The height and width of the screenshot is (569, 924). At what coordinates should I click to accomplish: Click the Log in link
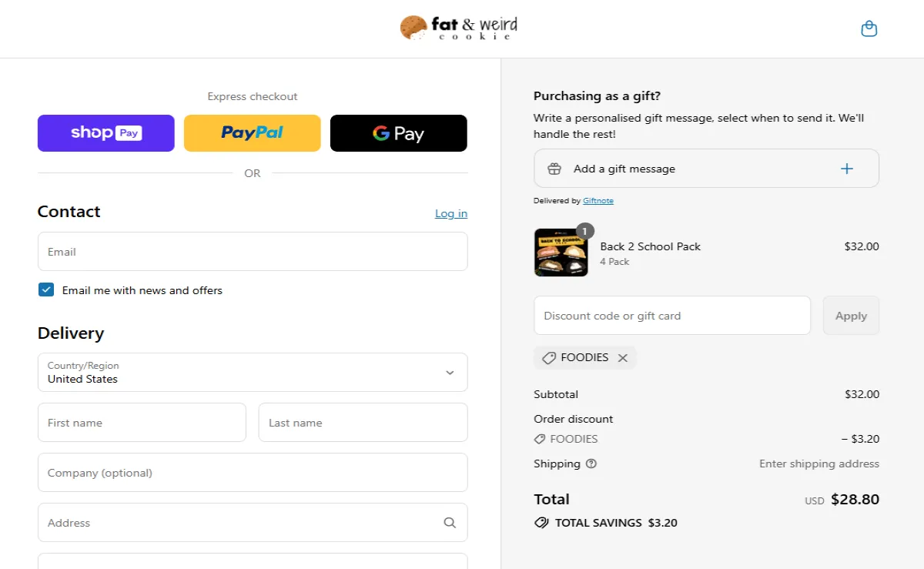pos(450,213)
